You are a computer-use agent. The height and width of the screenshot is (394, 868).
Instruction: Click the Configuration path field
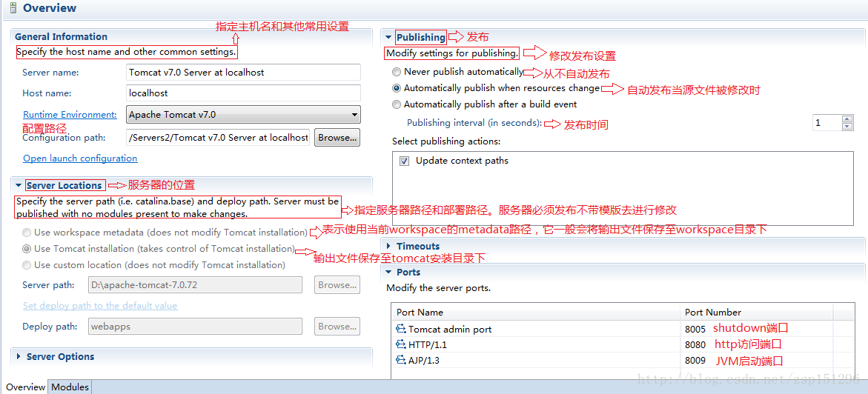[218, 137]
